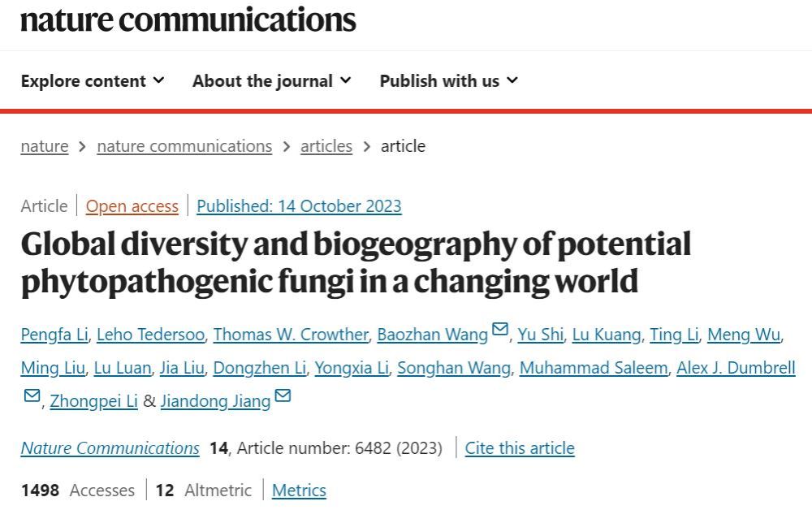The width and height of the screenshot is (812, 510).
Task: Click the Open access link
Action: [132, 206]
